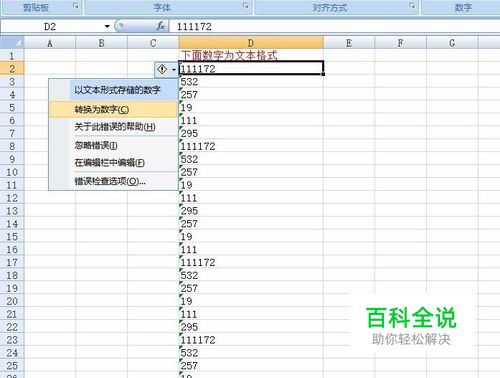The image size is (500, 378).
Task: Select row 1 header
Action: (12, 56)
